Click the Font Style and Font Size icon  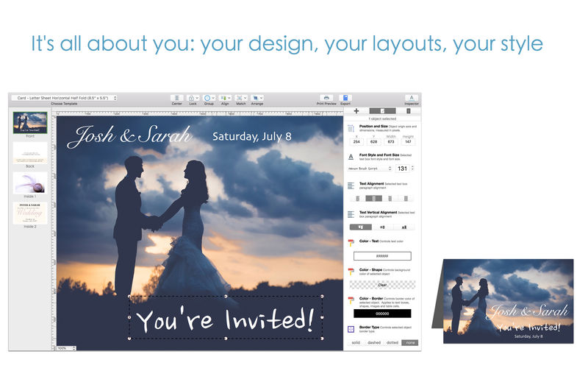(x=351, y=157)
